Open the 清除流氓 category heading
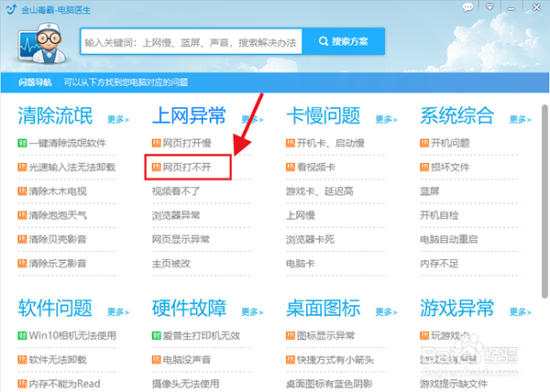This screenshot has height=392, width=550. 55,115
